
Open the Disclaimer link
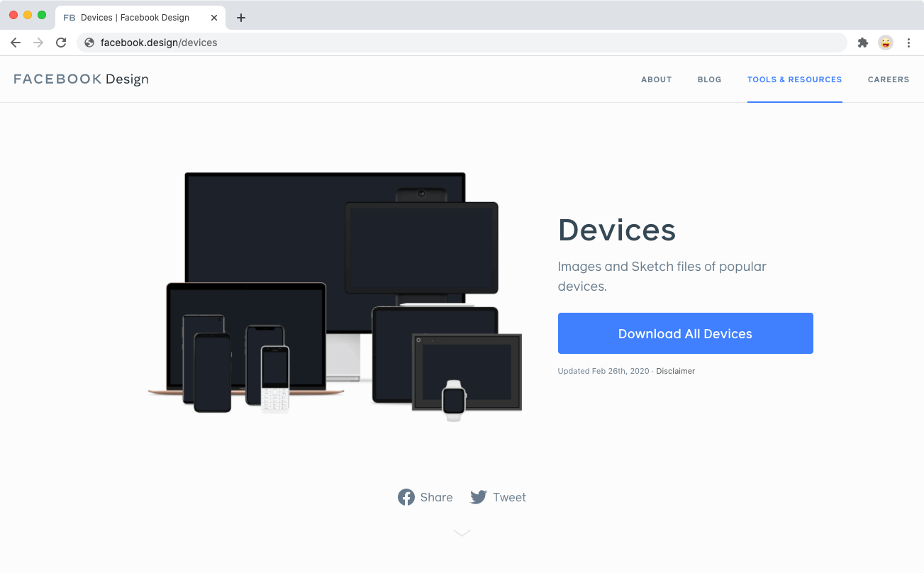click(x=675, y=371)
